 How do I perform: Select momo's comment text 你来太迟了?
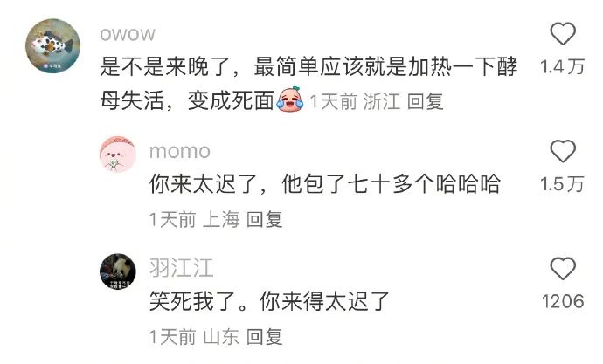point(325,184)
